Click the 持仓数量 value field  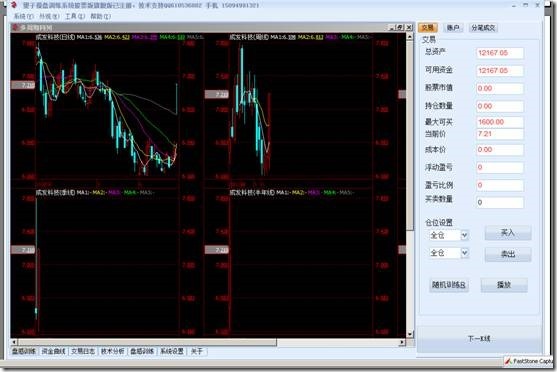pos(499,106)
